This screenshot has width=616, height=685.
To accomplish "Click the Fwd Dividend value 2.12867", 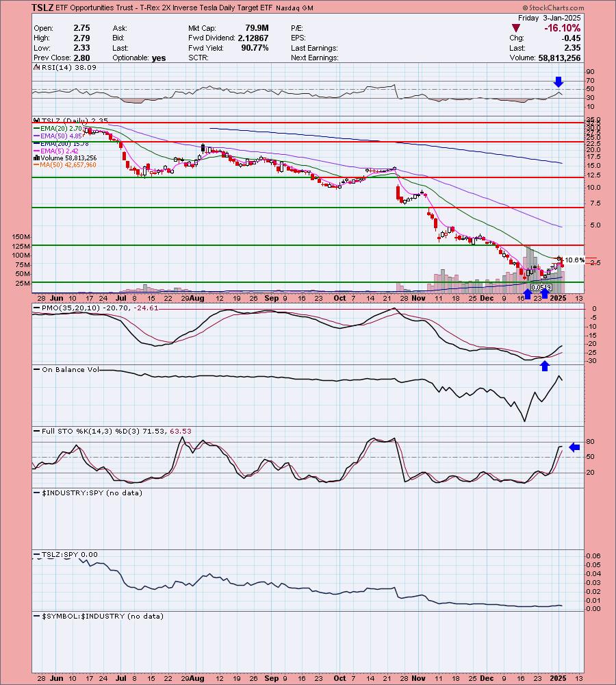I will (253, 38).
